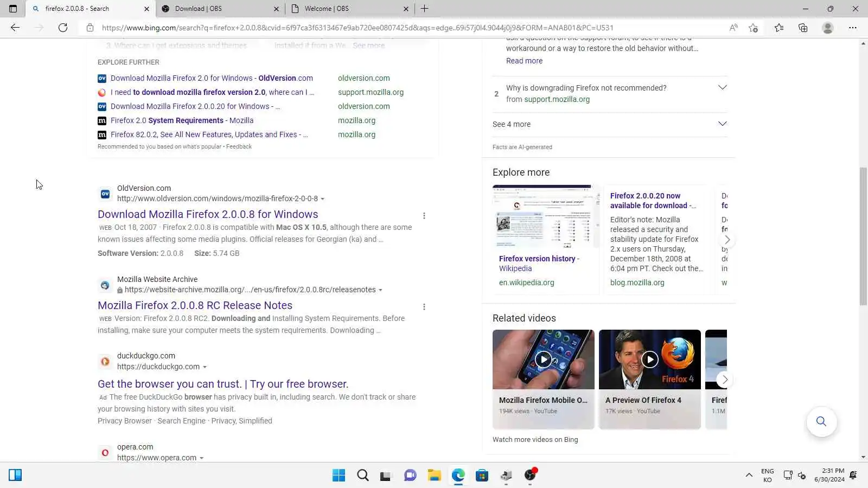Reload the page with the refresh icon
Screen dimensions: 868x488
point(63,28)
